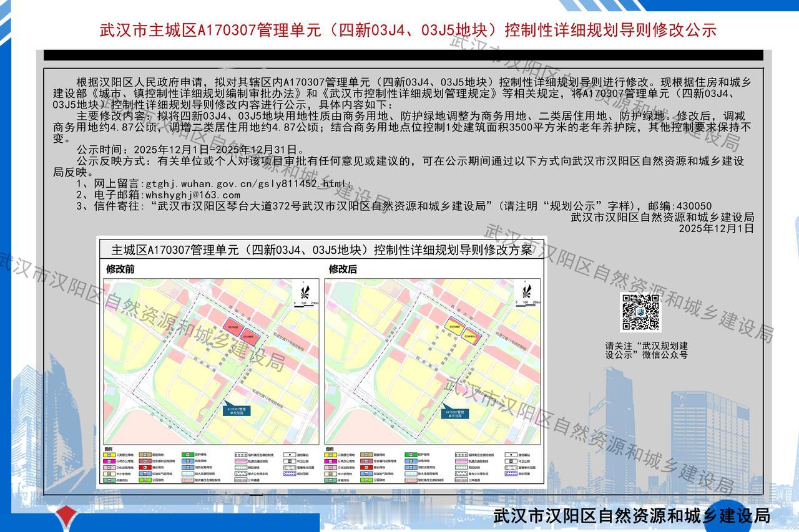Viewport: 799px width, 532px height.
Task: Toggle the 临时高压走廊控制线 legend entry
Action: [x=240, y=454]
